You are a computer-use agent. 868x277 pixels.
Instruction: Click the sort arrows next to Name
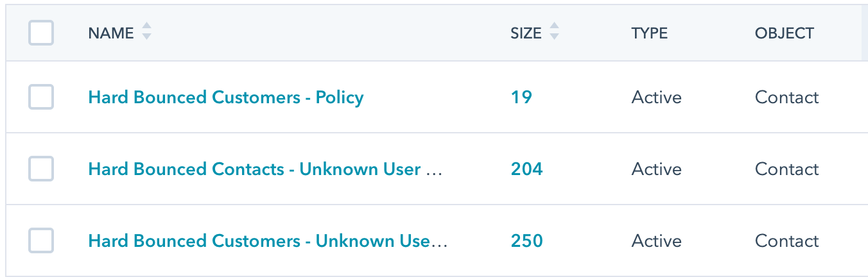click(x=146, y=31)
